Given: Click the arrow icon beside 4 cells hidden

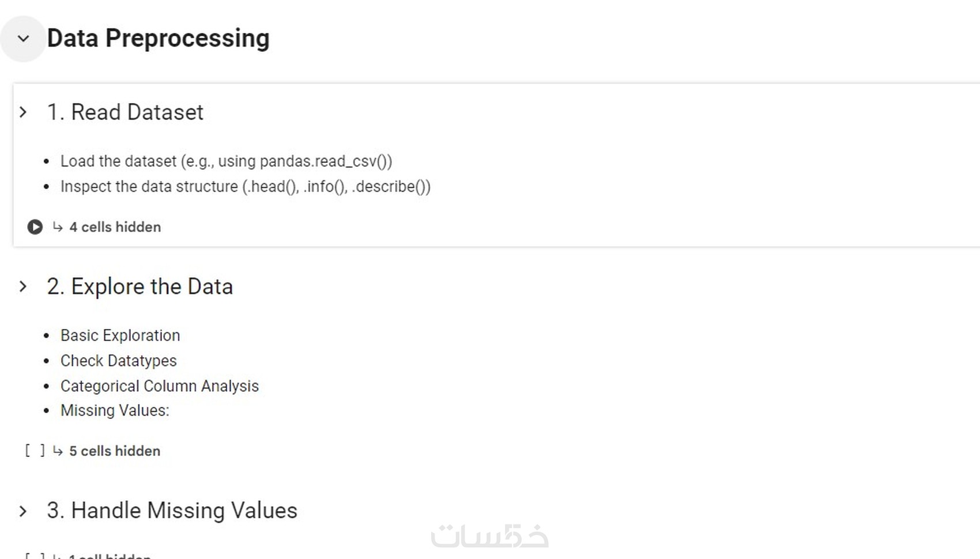Looking at the screenshot, I should click(58, 227).
